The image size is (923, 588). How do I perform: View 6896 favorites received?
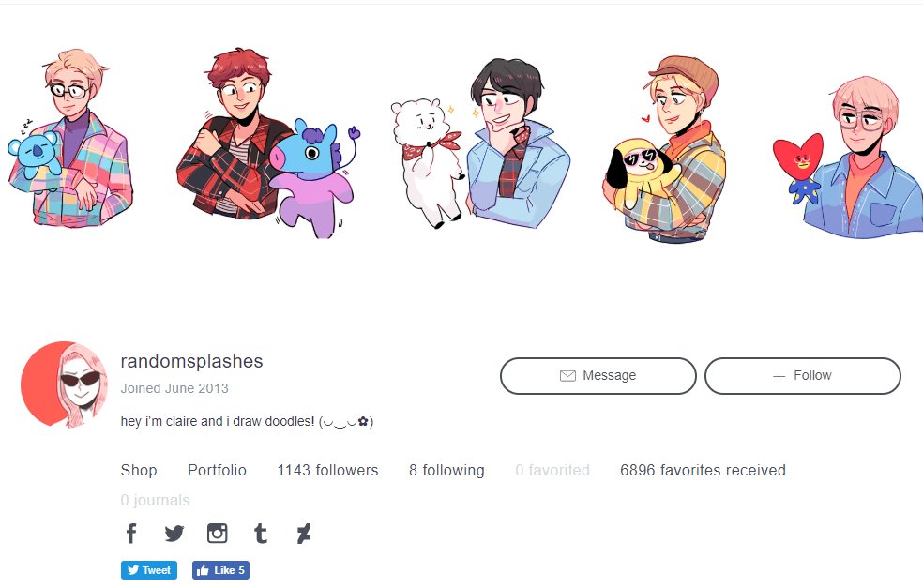pos(703,470)
